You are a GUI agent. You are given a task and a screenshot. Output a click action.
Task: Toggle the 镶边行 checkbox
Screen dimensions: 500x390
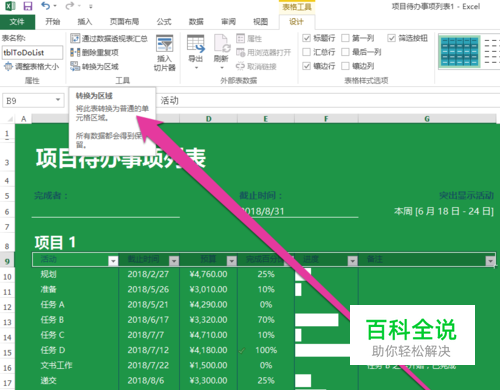306,66
